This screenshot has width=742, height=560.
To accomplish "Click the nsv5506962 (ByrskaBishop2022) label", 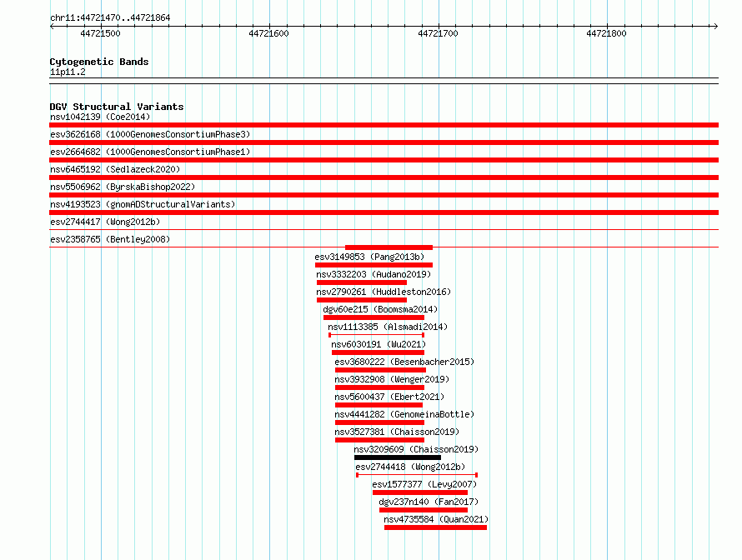I will 123,187.
